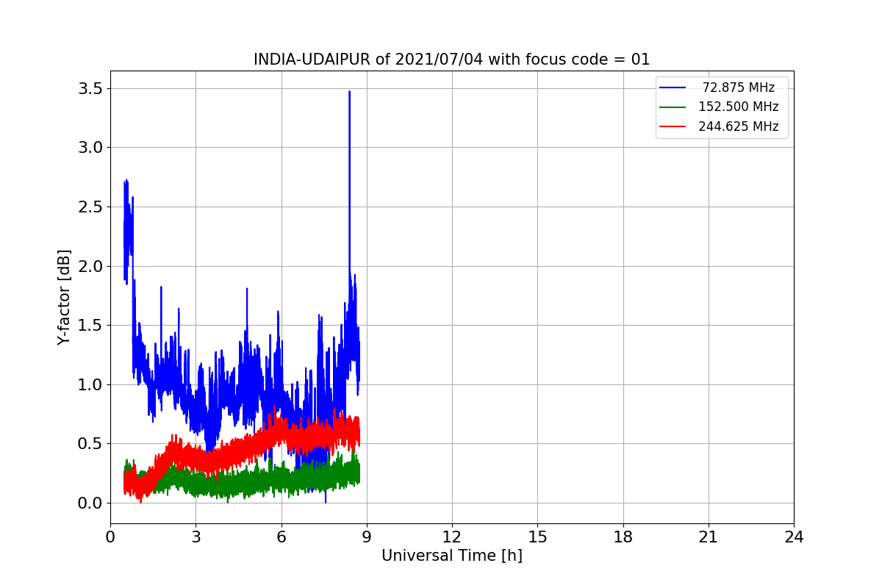Click the Y-factor [dB] axis label
882x588 pixels.
(65, 298)
